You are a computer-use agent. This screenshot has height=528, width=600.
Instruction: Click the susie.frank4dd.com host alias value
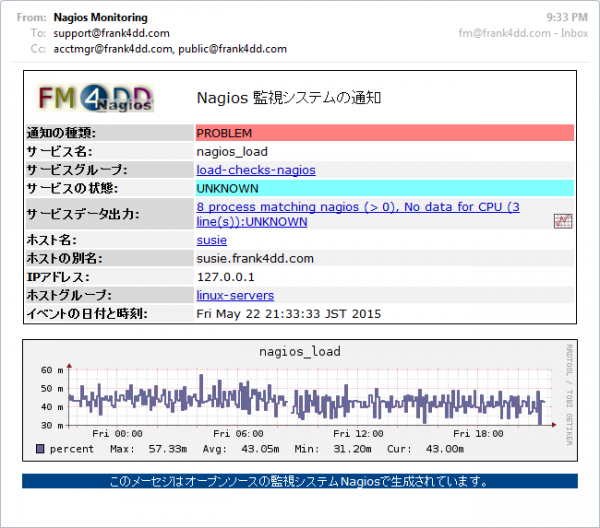coord(255,258)
